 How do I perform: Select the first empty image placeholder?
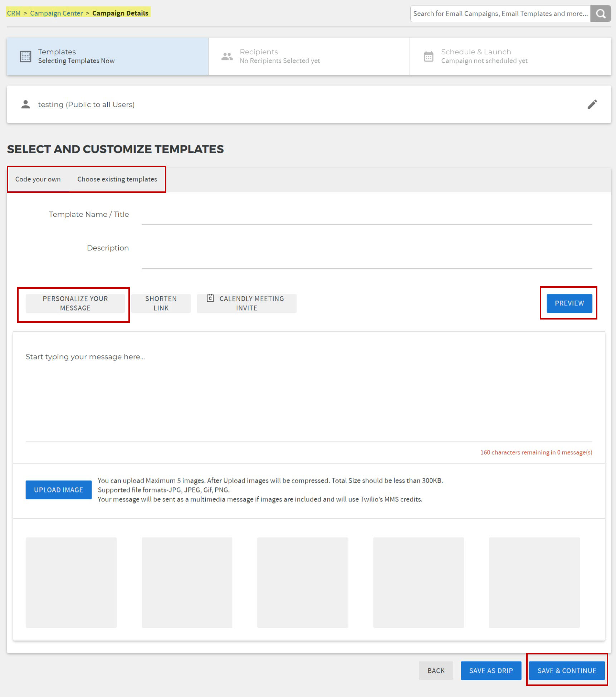[x=71, y=583]
